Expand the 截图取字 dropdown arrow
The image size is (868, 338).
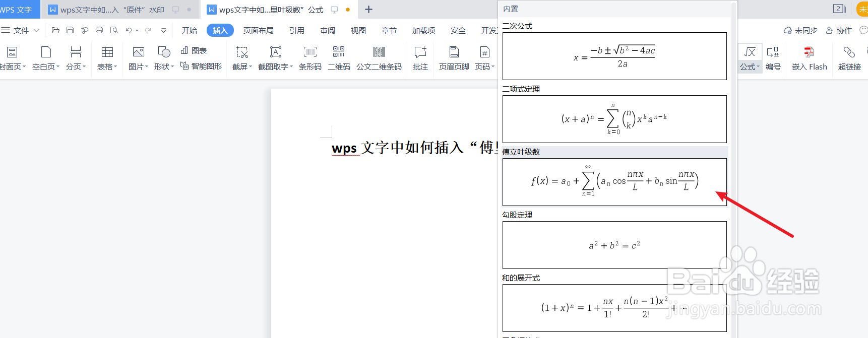(291, 66)
